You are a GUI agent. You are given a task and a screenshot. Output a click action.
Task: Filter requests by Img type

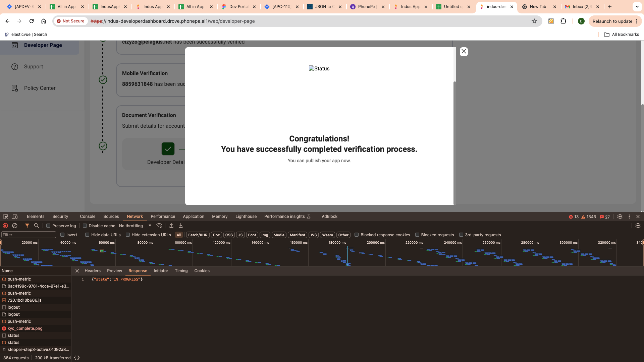click(265, 235)
